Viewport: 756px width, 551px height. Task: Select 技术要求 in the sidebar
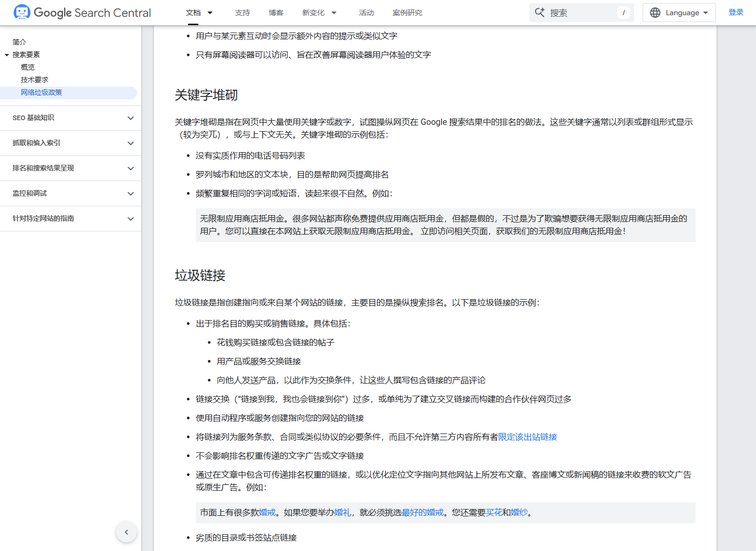(x=35, y=80)
